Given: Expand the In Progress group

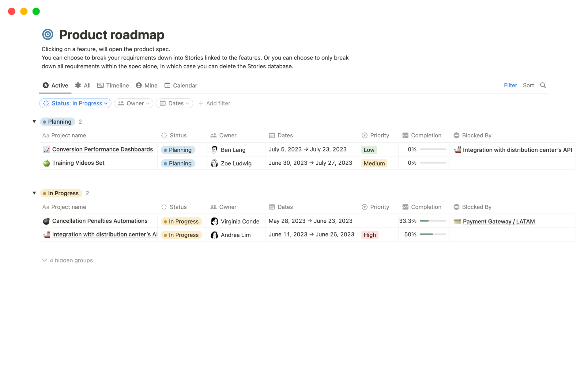Looking at the screenshot, I should (x=34, y=193).
